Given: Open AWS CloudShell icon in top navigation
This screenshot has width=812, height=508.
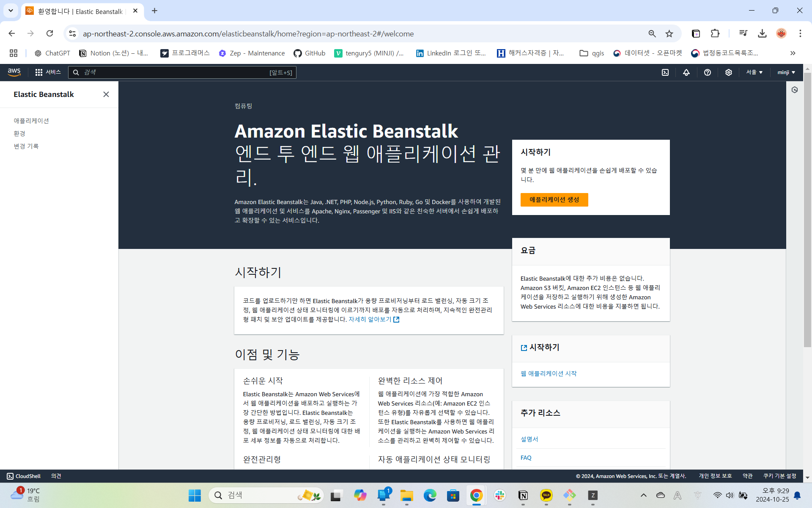Looking at the screenshot, I should click(665, 72).
